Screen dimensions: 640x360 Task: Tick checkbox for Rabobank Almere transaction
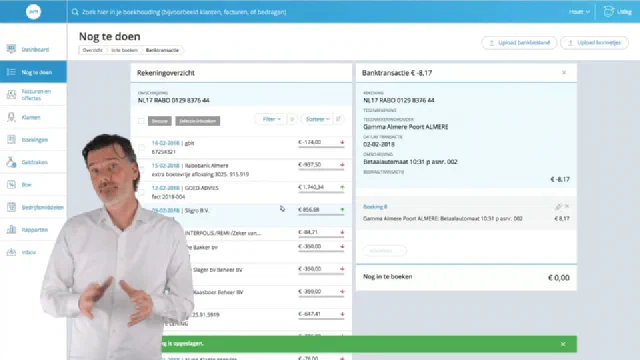(141, 170)
